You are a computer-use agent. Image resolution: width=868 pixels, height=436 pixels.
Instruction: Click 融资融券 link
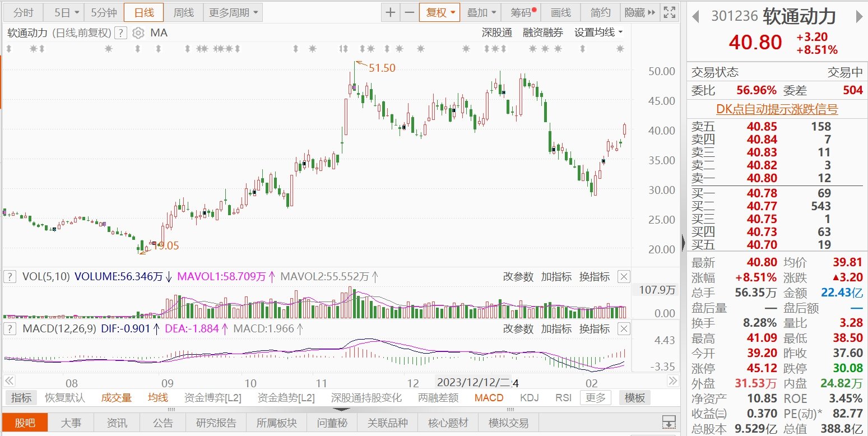coord(543,33)
